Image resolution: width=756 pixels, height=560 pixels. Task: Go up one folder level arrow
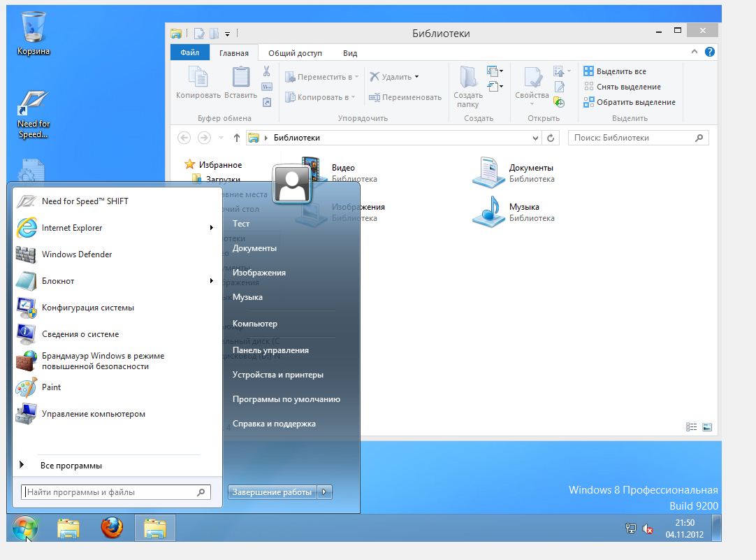click(x=237, y=138)
